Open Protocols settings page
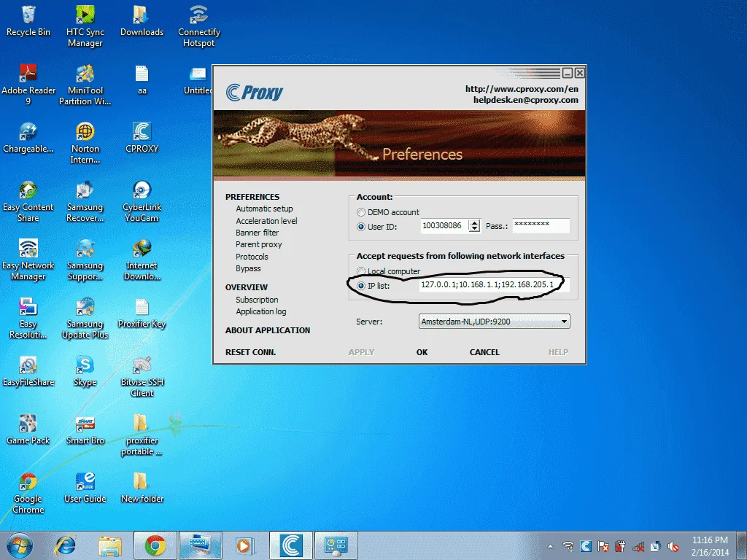 coord(252,257)
